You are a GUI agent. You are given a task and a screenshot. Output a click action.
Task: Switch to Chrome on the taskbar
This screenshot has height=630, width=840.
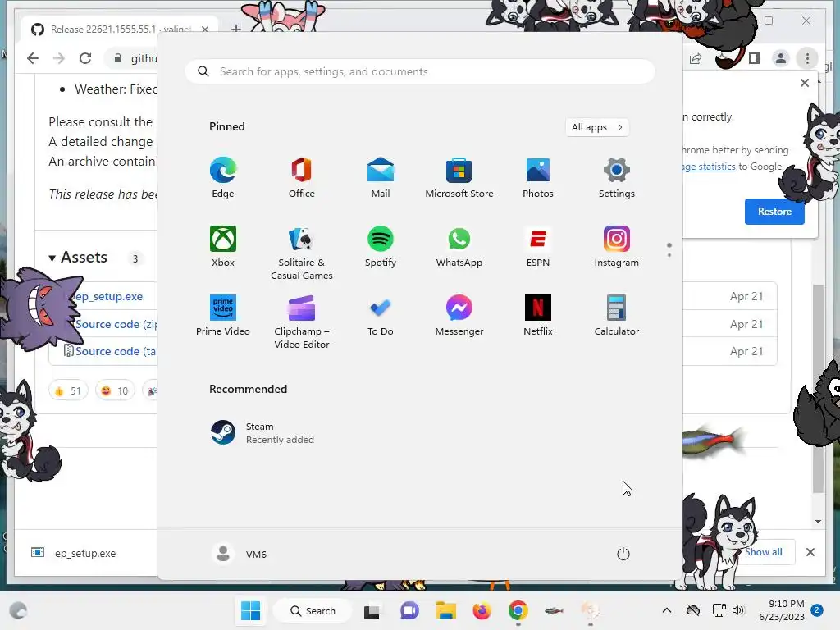pos(518,610)
